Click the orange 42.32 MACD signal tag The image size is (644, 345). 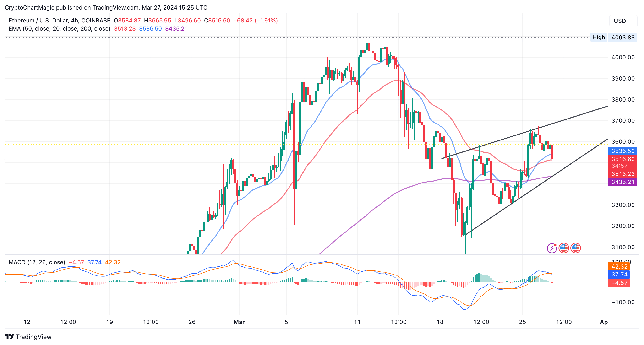619,267
